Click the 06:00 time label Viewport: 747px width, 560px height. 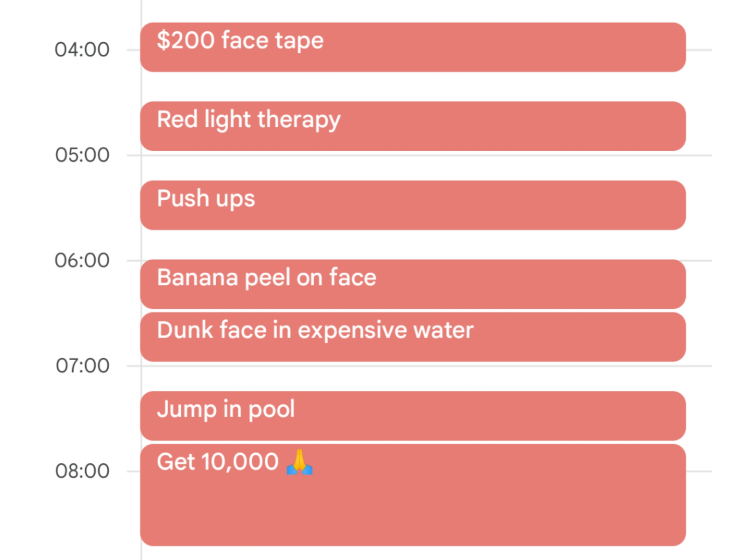(82, 260)
